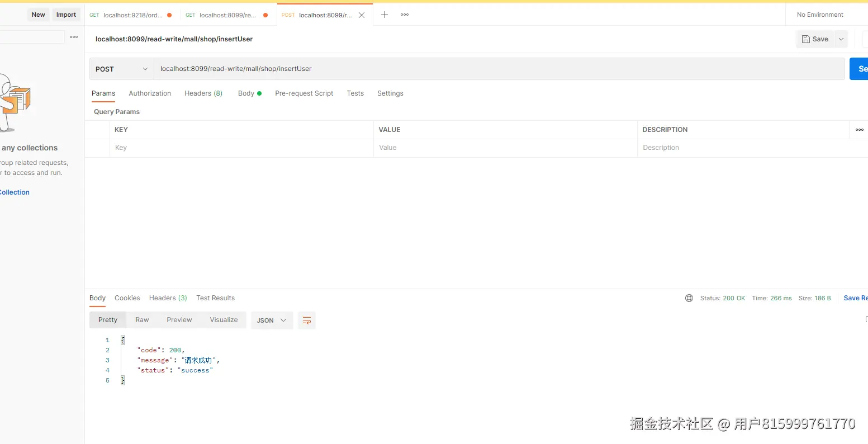Close the active POST request tab
The height and width of the screenshot is (444, 868).
click(362, 15)
